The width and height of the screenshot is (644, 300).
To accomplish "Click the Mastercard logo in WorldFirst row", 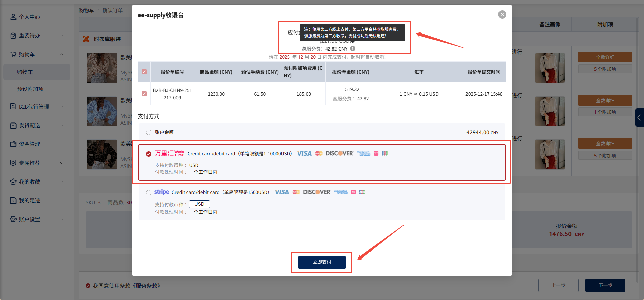I will pyautogui.click(x=319, y=153).
